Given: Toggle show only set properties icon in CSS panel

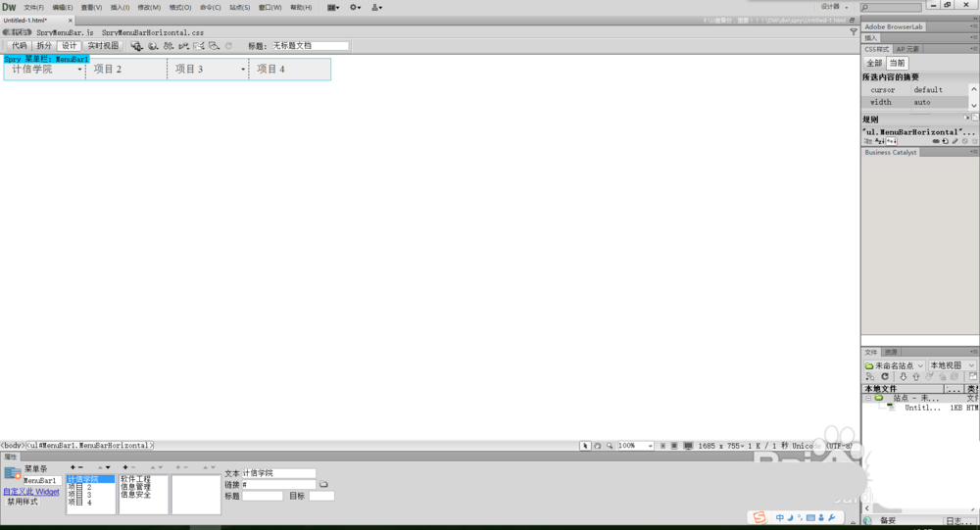Looking at the screenshot, I should coord(891,141).
